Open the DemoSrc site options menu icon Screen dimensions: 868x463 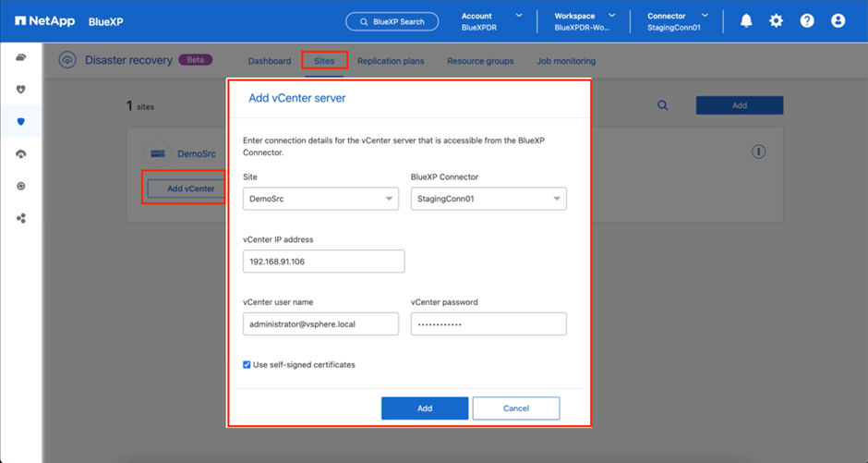pos(758,152)
